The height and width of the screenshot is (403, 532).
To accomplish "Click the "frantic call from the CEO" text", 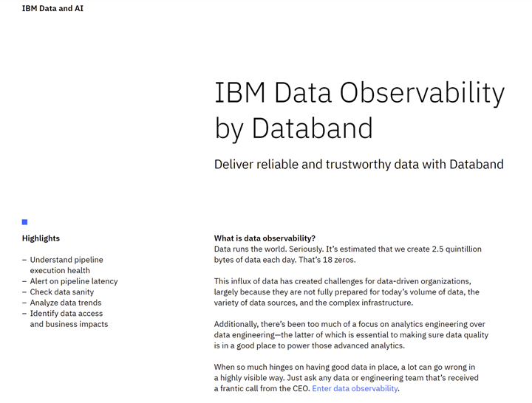I will (262, 388).
